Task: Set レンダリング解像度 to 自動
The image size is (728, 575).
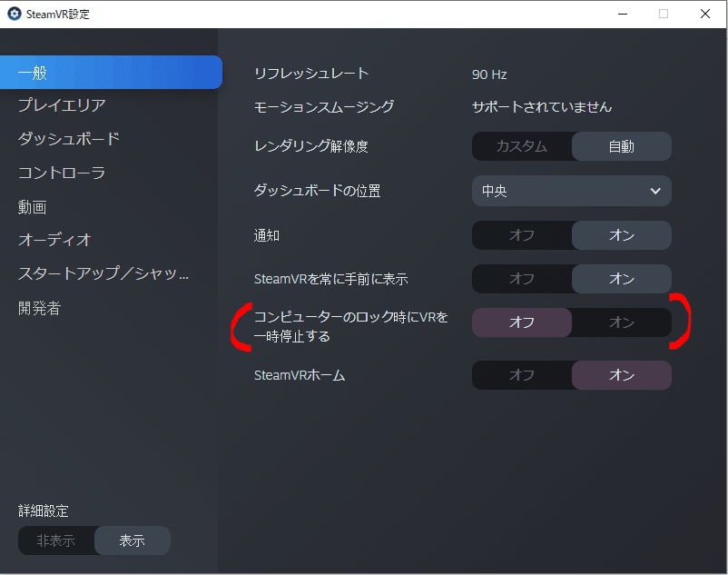Action: coord(622,146)
